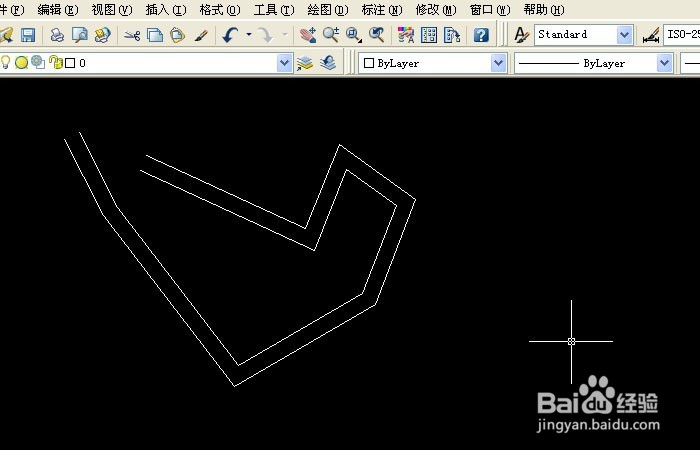700x450 pixels.
Task: Click the blue Help question mark icon
Action: click(481, 35)
